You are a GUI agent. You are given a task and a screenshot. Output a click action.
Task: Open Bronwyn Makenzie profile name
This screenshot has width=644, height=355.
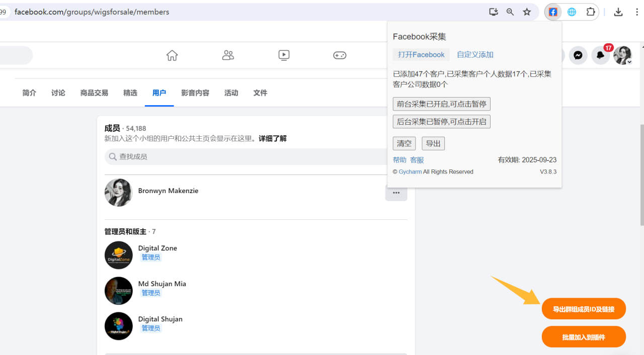[168, 191]
